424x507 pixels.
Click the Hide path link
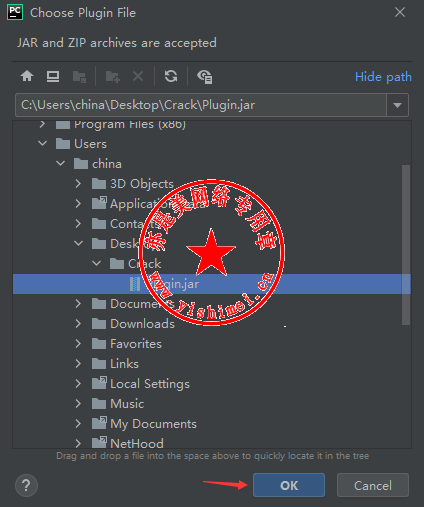coord(383,77)
